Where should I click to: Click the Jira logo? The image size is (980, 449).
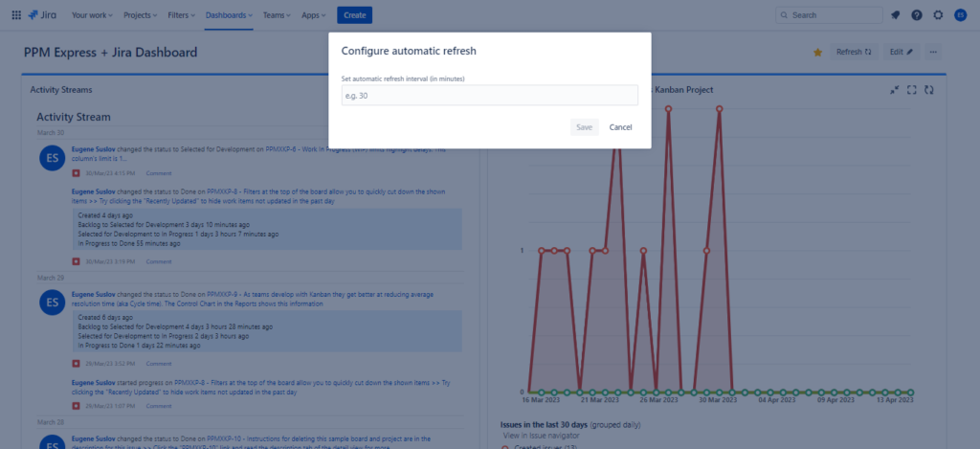tap(42, 15)
